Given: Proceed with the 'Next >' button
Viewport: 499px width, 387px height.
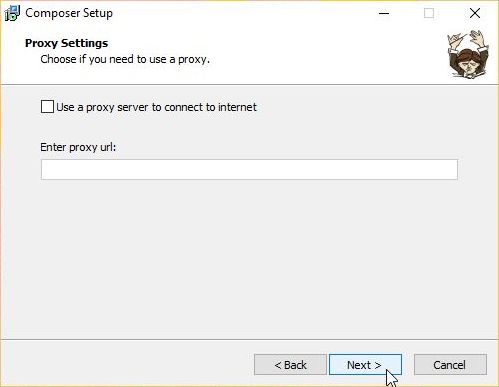Looking at the screenshot, I should click(x=365, y=365).
